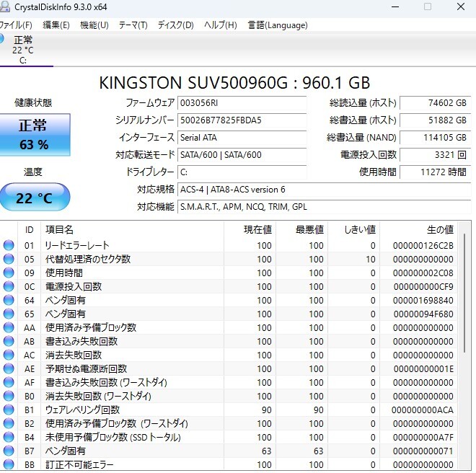The width and height of the screenshot is (476, 473).
Task: Click status circle for row ID 65
Action: click(9, 314)
